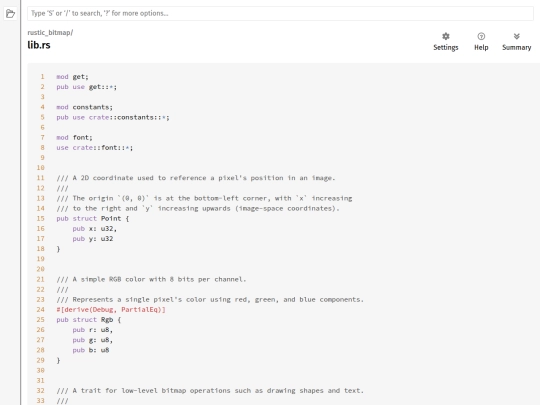Jump to line number 18

point(41,249)
